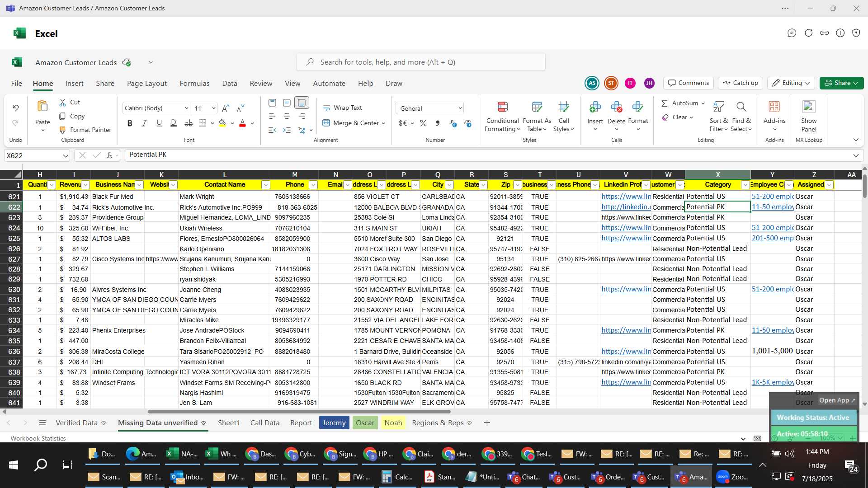Open Find & Select menu
The image size is (868, 488).
point(741,117)
